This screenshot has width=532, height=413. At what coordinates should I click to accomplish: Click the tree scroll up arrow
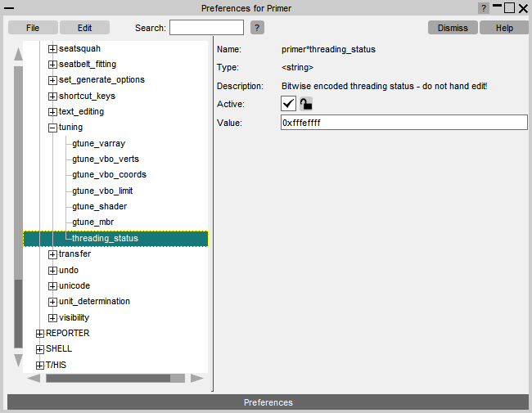[x=18, y=54]
